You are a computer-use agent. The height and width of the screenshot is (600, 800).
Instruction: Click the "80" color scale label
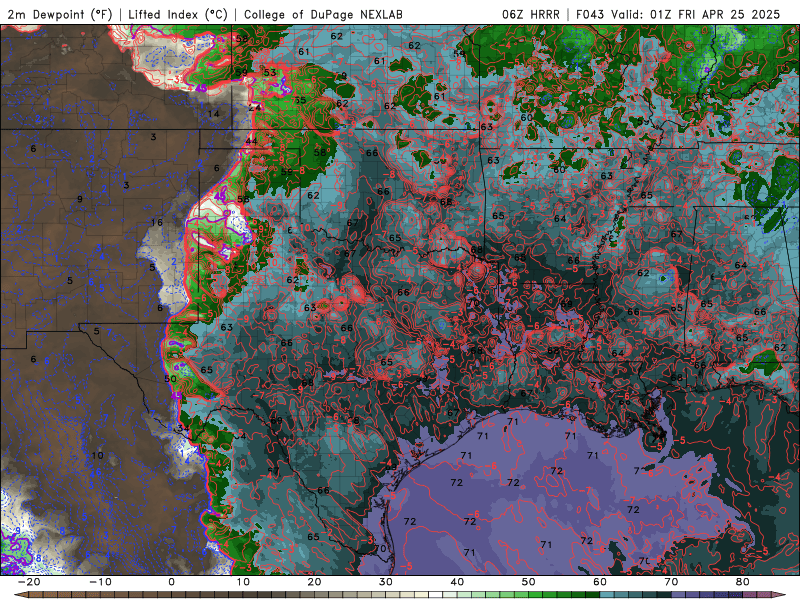pyautogui.click(x=743, y=582)
